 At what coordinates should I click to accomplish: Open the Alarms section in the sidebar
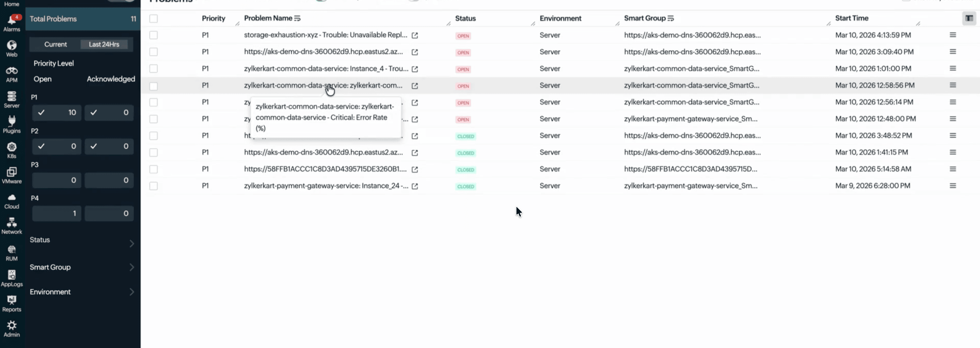(12, 23)
